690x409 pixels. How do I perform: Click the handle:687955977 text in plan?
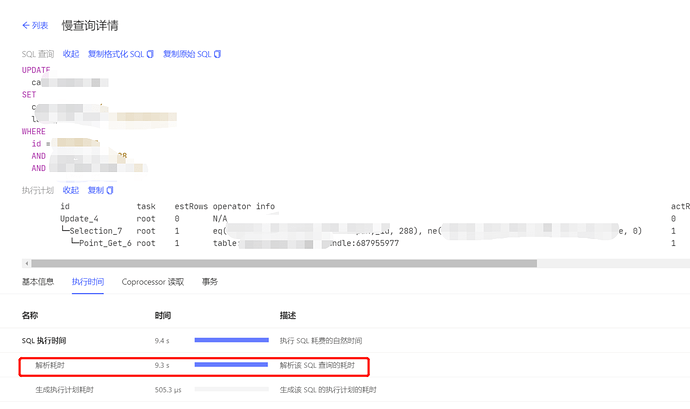tap(364, 243)
